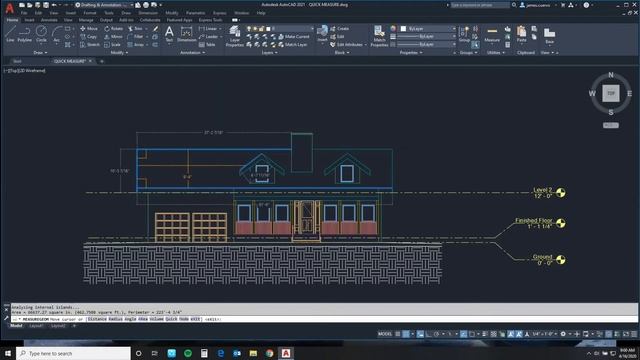Screen dimensions: 640x360
Task: Toggle clean screen in status bar
Action: pos(626,334)
